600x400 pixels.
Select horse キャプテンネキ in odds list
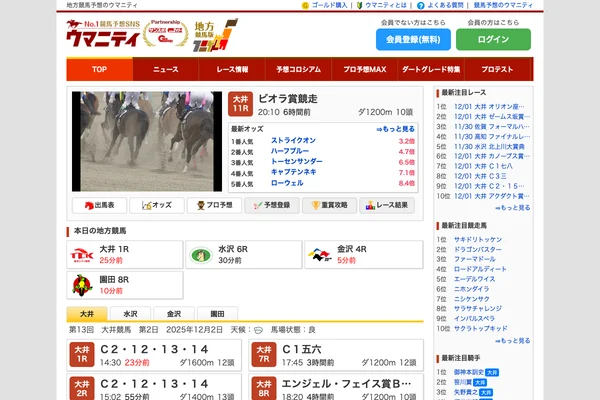click(x=293, y=172)
